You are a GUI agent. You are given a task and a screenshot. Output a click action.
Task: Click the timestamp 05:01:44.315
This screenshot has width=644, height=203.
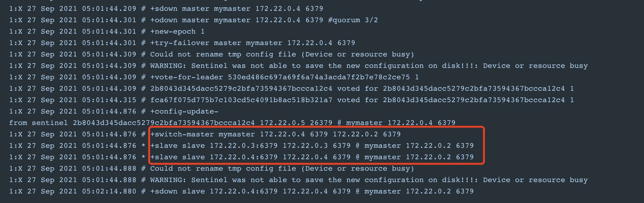pyautogui.click(x=109, y=100)
